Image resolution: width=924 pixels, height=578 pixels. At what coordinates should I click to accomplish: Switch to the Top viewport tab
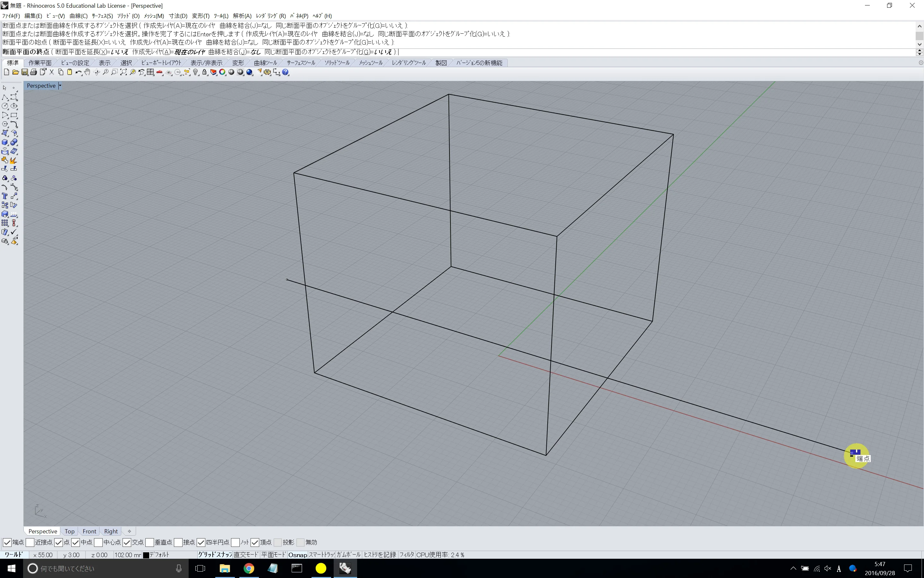point(70,531)
